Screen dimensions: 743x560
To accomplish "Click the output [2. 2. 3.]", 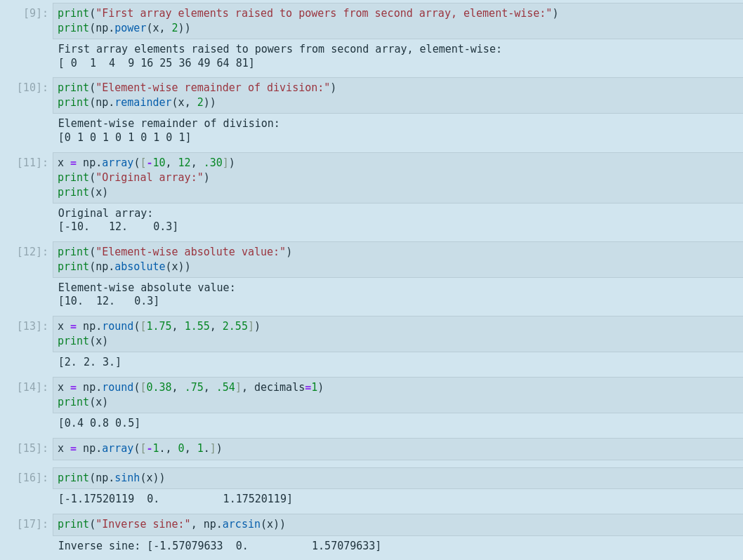I will click(90, 362).
